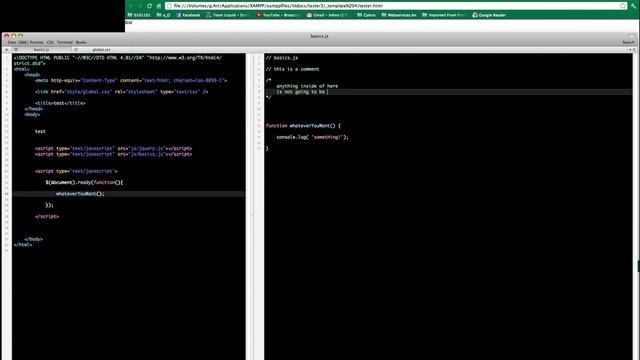Image resolution: width=640 pixels, height=360 pixels.
Task: Open the Facebook bookmark
Action: click(188, 15)
